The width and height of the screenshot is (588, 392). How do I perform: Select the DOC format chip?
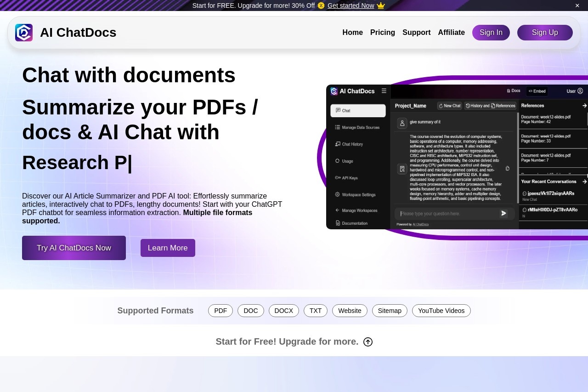pos(251,311)
